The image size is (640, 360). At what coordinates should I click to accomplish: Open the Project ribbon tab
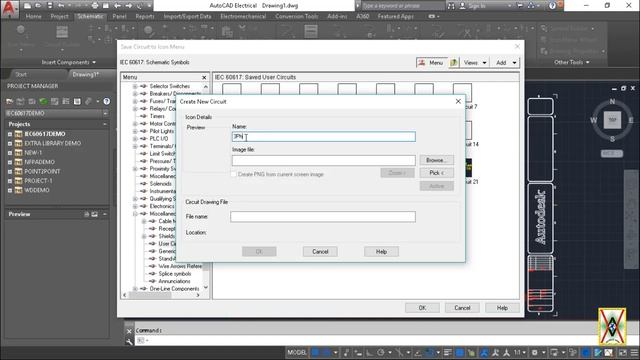(60, 16)
